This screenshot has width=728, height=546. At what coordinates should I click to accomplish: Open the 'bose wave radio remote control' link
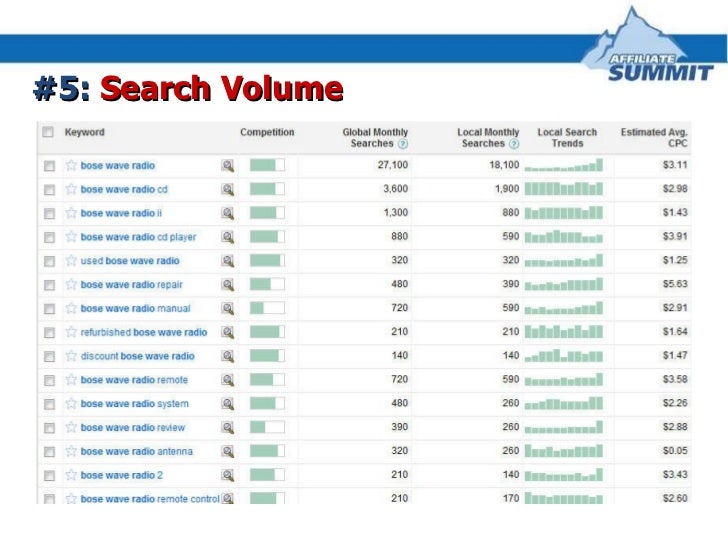(x=150, y=499)
